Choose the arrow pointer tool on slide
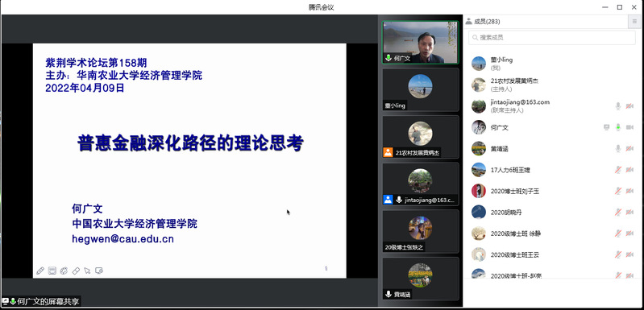The height and width of the screenshot is (310, 644). pyautogui.click(x=87, y=271)
